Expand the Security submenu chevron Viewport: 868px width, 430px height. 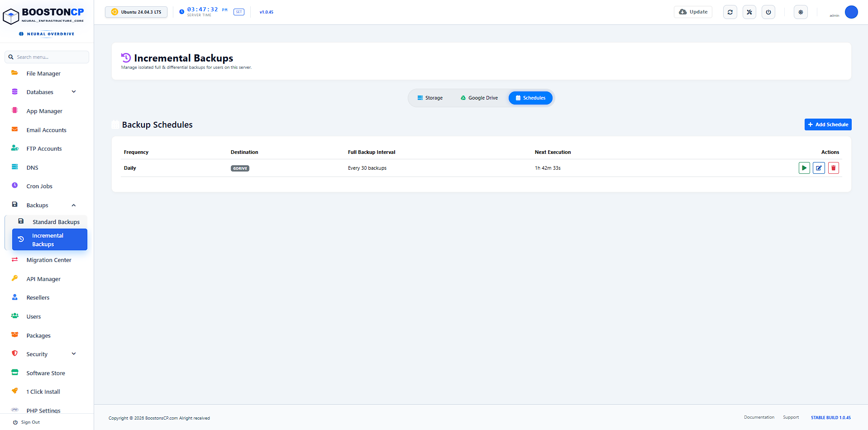pos(74,354)
